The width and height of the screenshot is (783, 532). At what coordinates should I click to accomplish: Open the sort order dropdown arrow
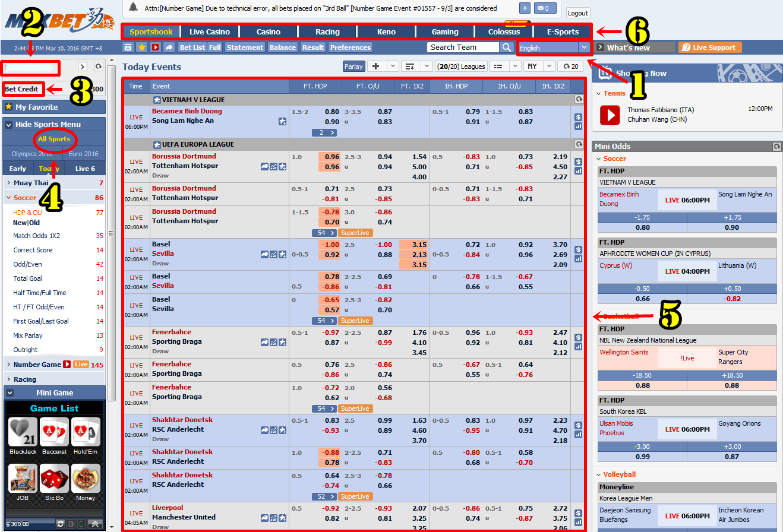tap(427, 66)
